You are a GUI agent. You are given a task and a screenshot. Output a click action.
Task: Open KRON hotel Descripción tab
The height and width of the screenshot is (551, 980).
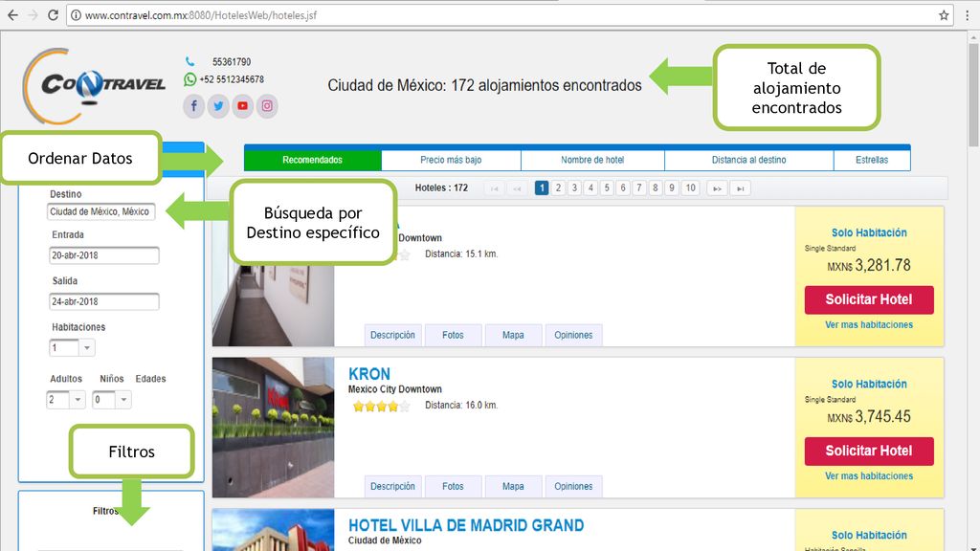(392, 486)
